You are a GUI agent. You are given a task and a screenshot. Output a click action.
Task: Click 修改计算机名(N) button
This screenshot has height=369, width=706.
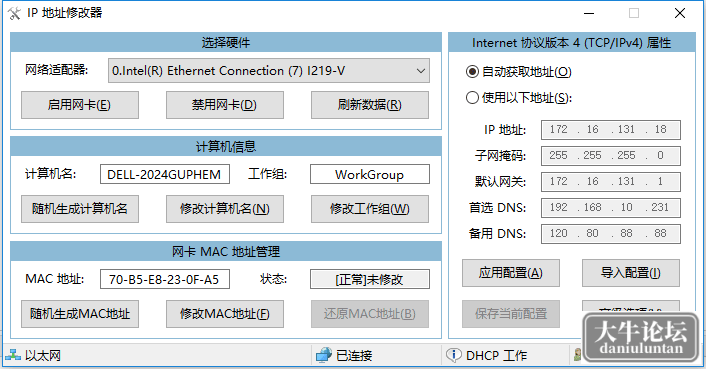(225, 209)
